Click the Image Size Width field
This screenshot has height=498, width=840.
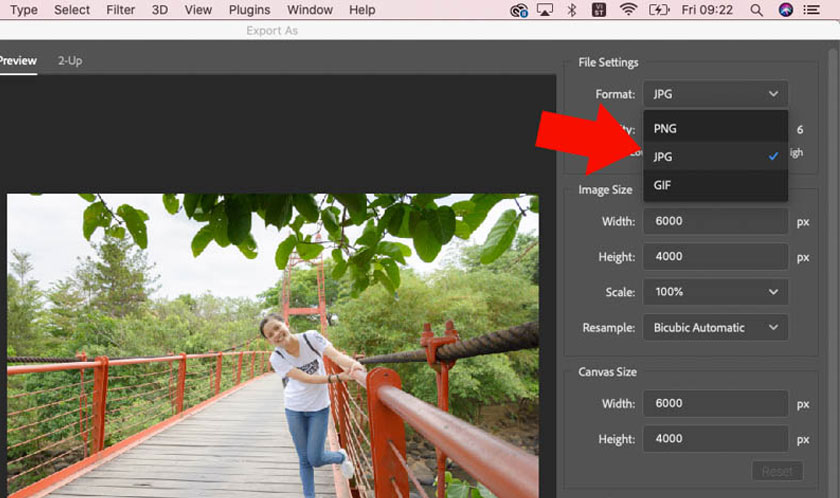coord(714,221)
